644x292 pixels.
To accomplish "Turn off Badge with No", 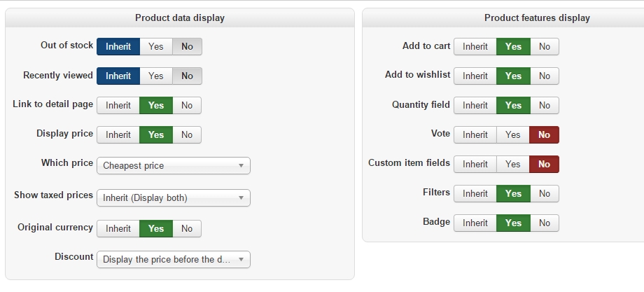I will pos(545,223).
